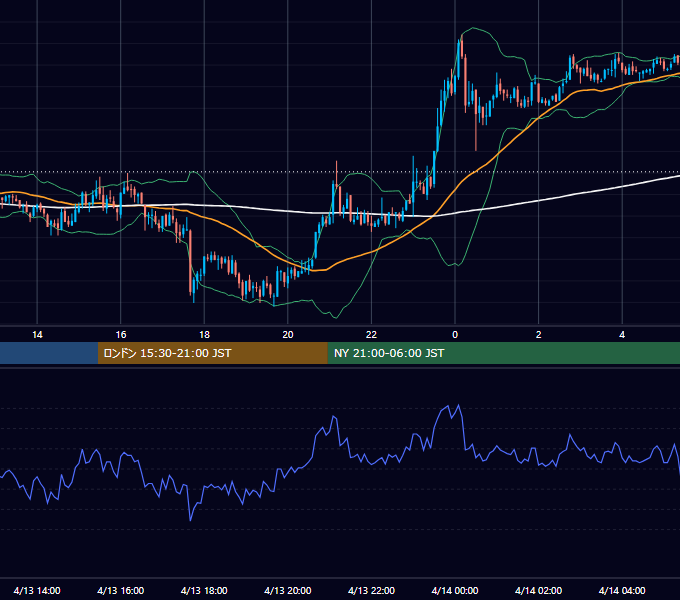Click the 4/13 14:00 date label
This screenshot has height=600, width=680.
tap(37, 590)
